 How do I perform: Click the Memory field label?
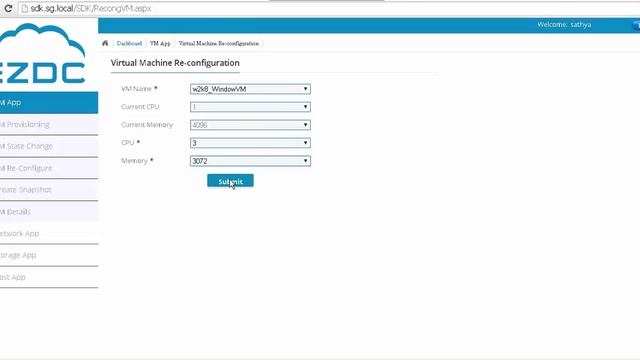[134, 160]
